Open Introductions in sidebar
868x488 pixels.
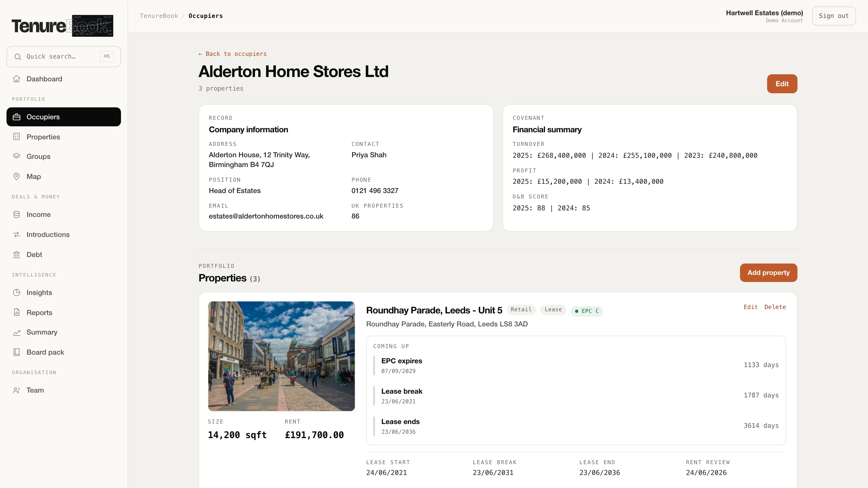[64, 235]
